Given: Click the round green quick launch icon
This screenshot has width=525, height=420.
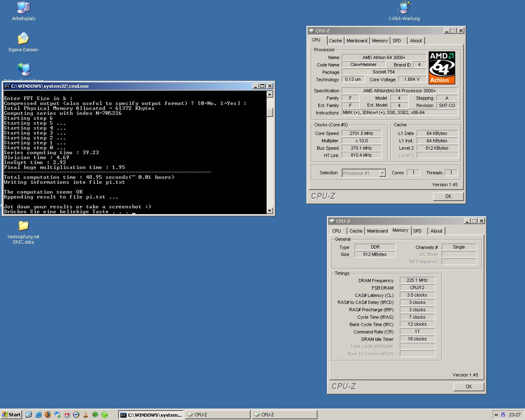Looking at the screenshot, I should click(x=105, y=415).
